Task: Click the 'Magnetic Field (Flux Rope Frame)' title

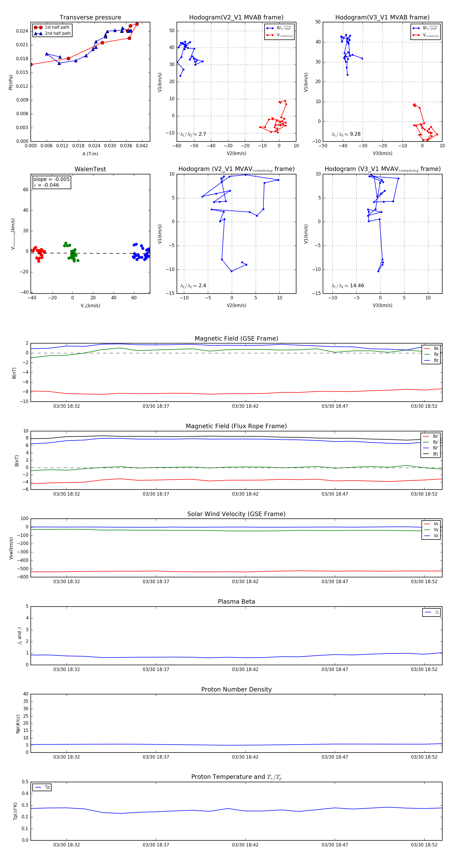Action: pyautogui.click(x=236, y=426)
